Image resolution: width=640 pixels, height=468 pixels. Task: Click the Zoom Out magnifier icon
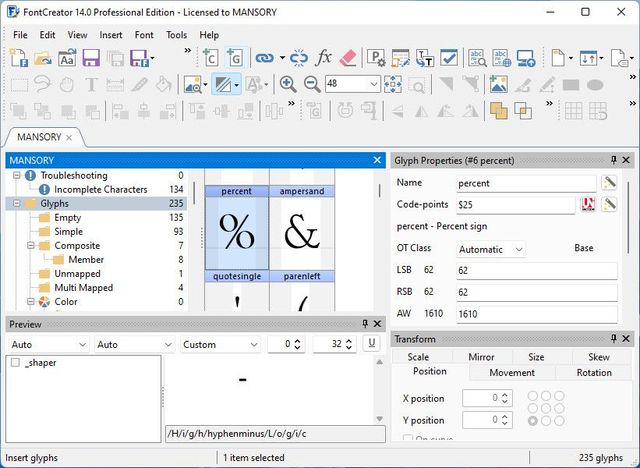pos(311,84)
